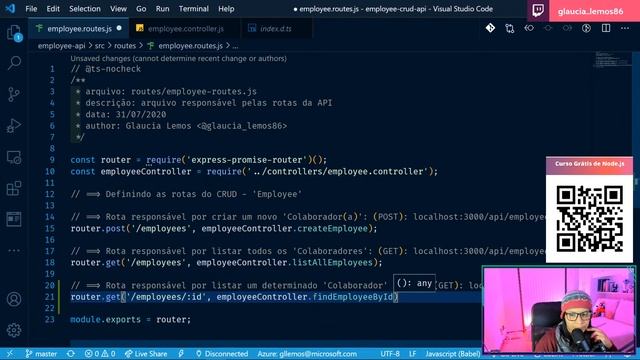This screenshot has width=640, height=360.
Task: Open the Edit menu
Action: (x=53, y=9)
